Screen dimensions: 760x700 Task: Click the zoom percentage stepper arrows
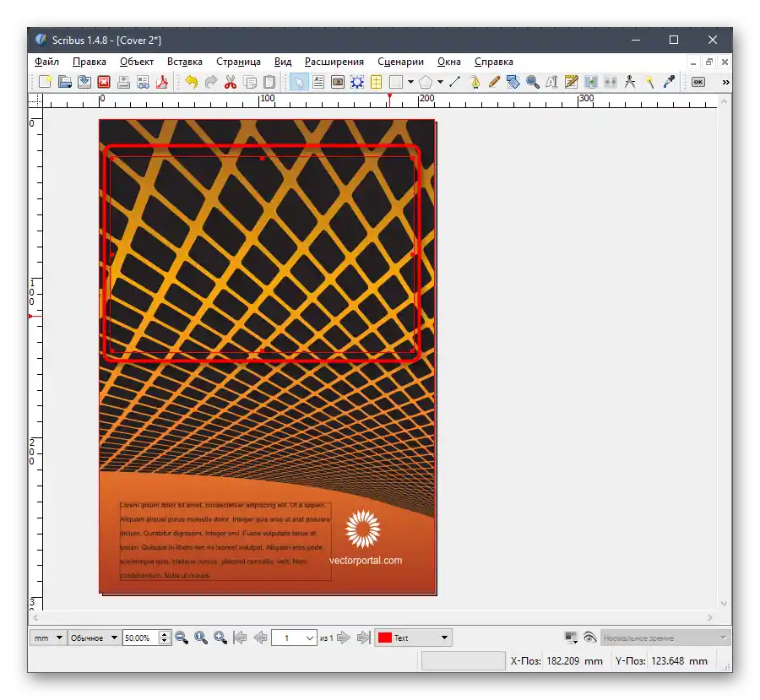click(165, 638)
